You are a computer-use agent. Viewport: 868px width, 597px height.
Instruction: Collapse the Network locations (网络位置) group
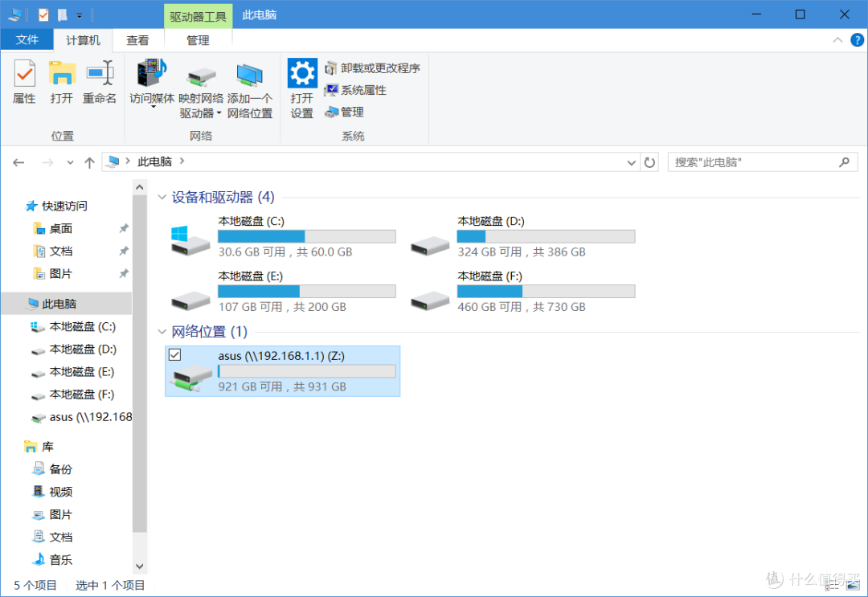point(162,332)
